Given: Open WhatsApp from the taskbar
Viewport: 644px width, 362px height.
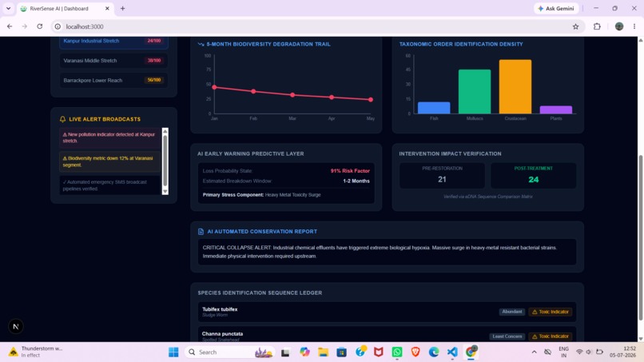Looking at the screenshot, I should 397,352.
